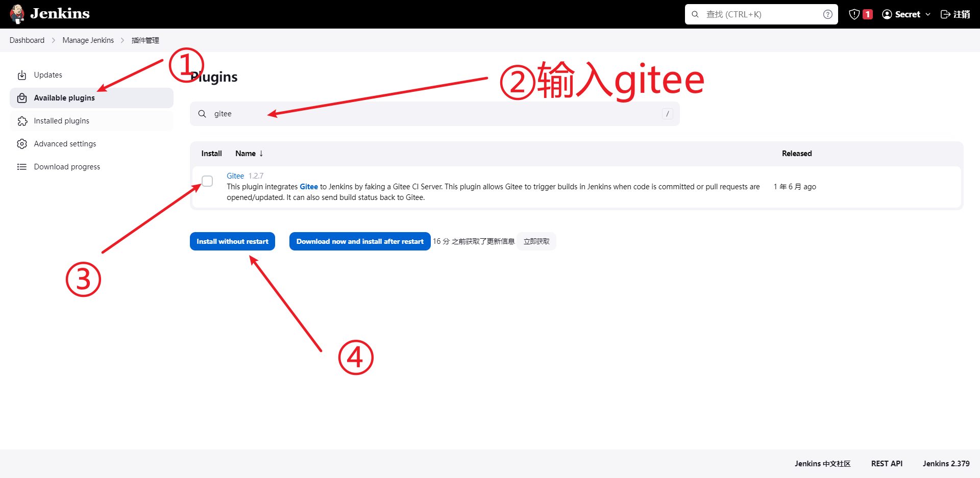
Task: Expand the chevron after Manage Jenkins breadcrumb
Action: [122, 40]
